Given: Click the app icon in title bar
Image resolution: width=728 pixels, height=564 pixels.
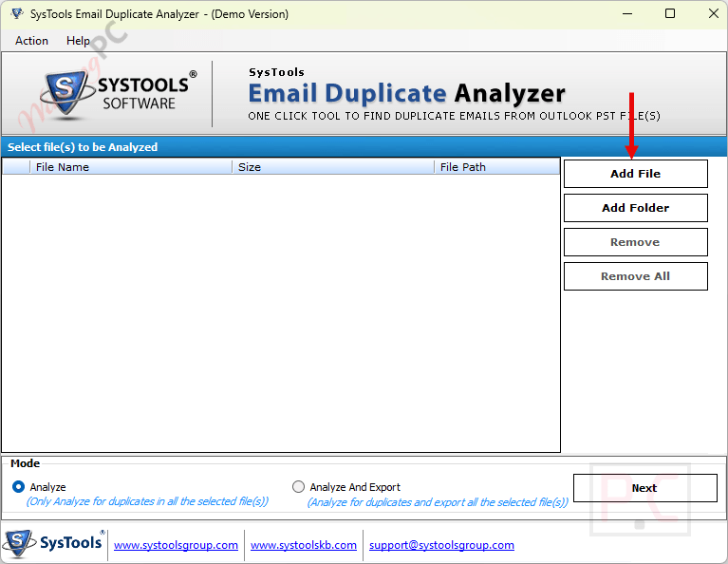Looking at the screenshot, I should [17, 14].
